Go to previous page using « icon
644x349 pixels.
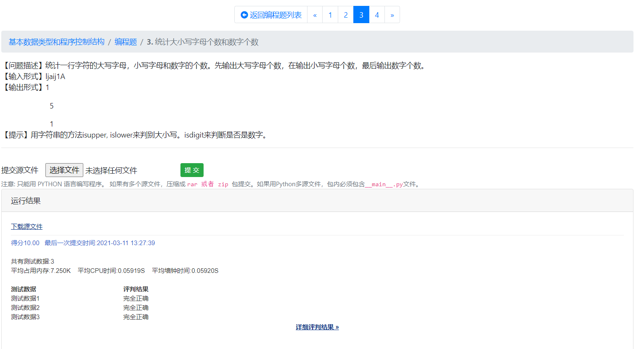(x=315, y=14)
